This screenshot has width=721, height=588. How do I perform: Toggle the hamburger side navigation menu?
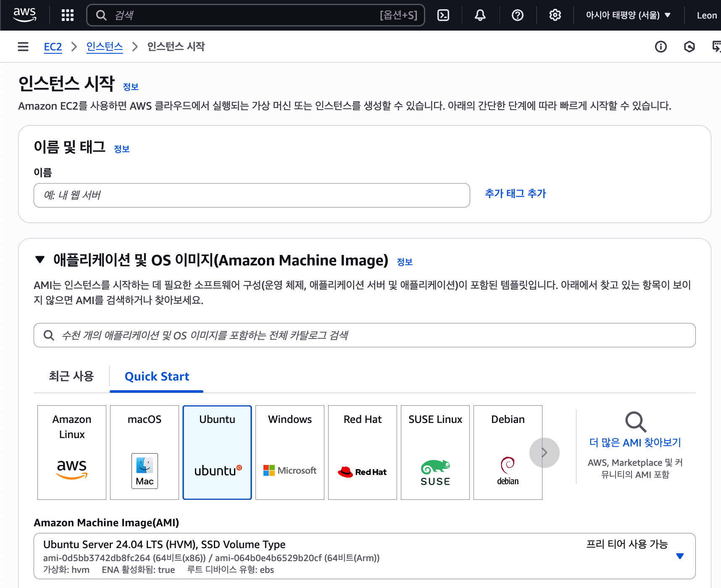23,46
